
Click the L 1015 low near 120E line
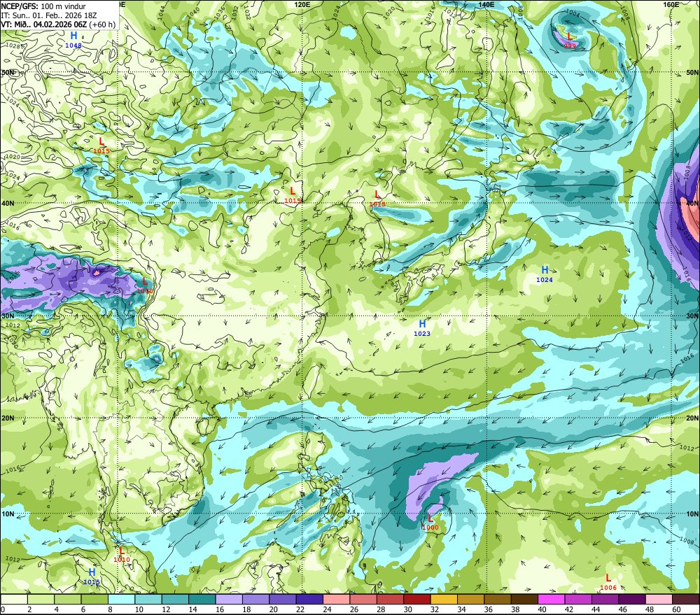tap(293, 195)
